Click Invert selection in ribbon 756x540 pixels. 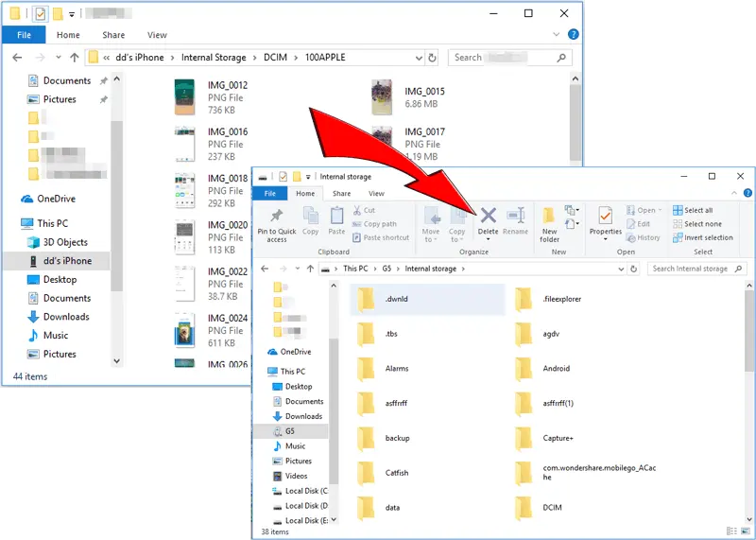(x=703, y=237)
